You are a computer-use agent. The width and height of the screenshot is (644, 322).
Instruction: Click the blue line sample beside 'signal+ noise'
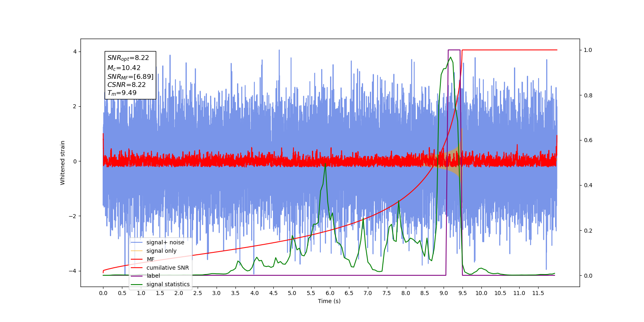[x=137, y=242]
